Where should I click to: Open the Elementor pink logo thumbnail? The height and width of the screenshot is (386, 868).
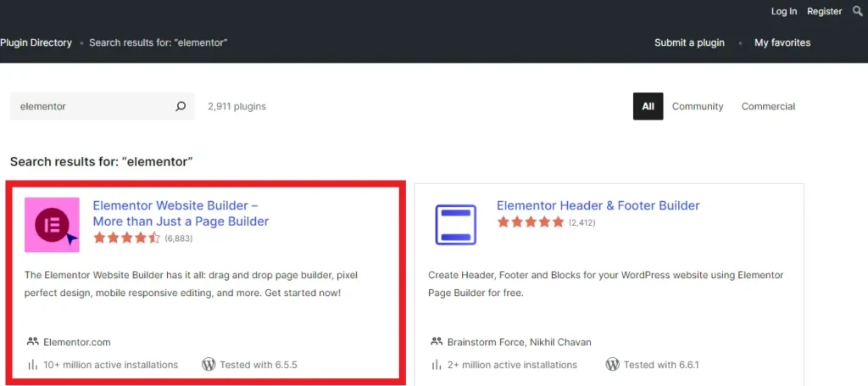coord(52,225)
